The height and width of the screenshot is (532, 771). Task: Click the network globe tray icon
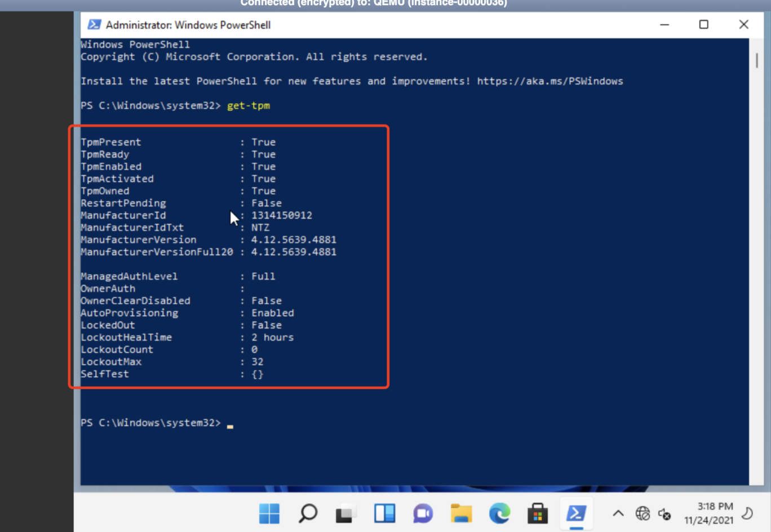[642, 513]
